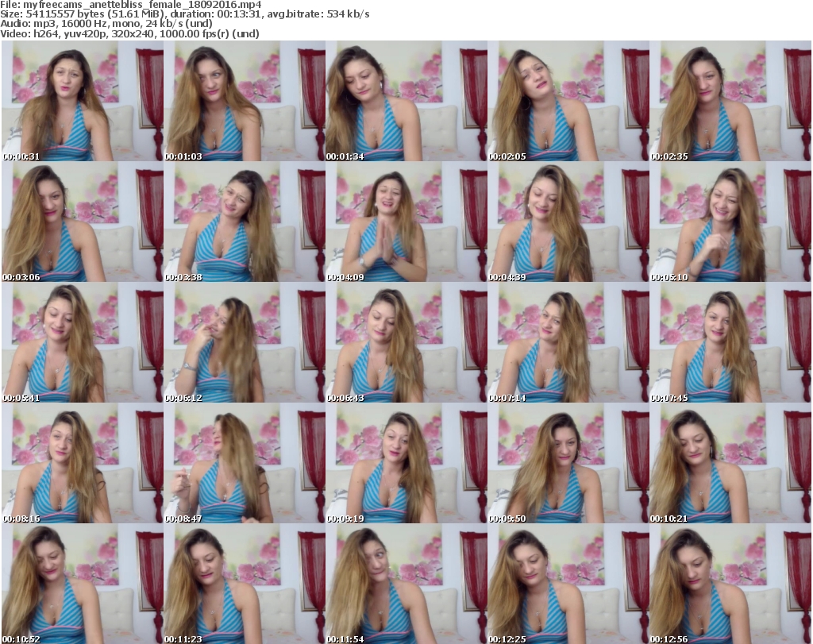This screenshot has width=813, height=644.
Task: Click the Size and duration info line
Action: [x=184, y=14]
